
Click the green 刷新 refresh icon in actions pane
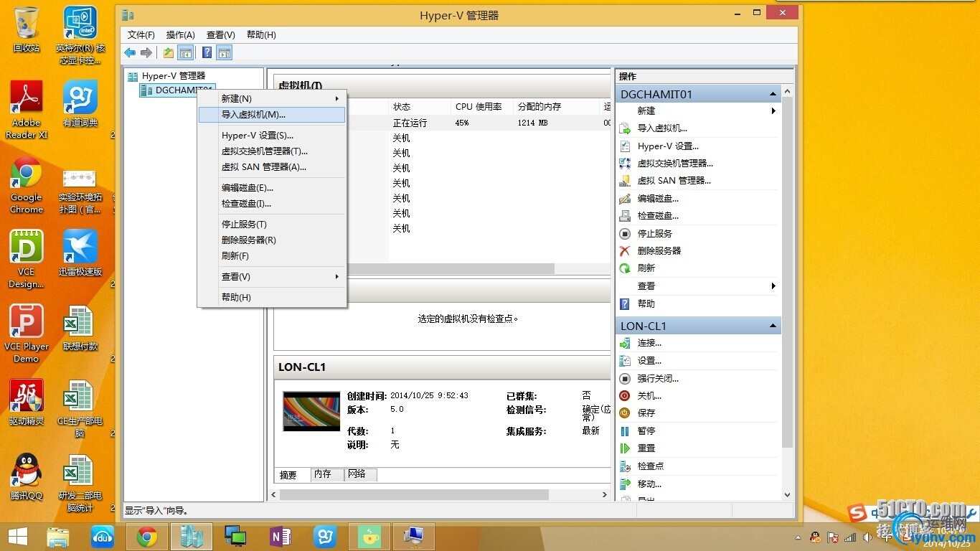[x=625, y=268]
